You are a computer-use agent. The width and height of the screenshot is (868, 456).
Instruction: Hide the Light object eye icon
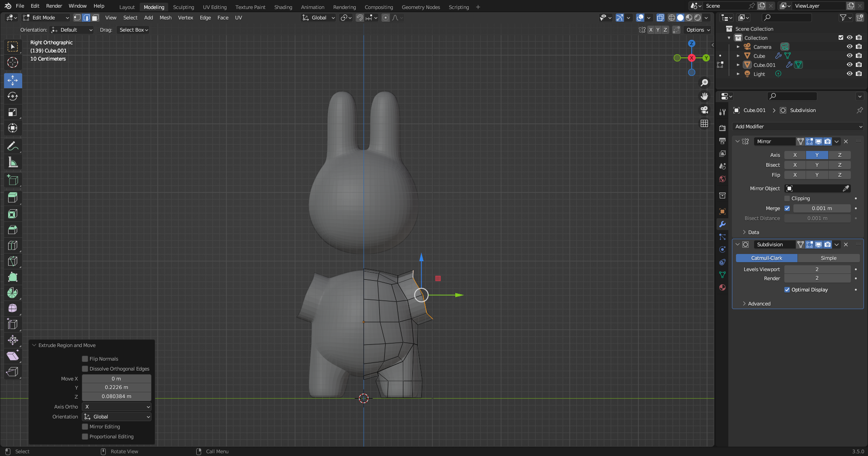[849, 74]
